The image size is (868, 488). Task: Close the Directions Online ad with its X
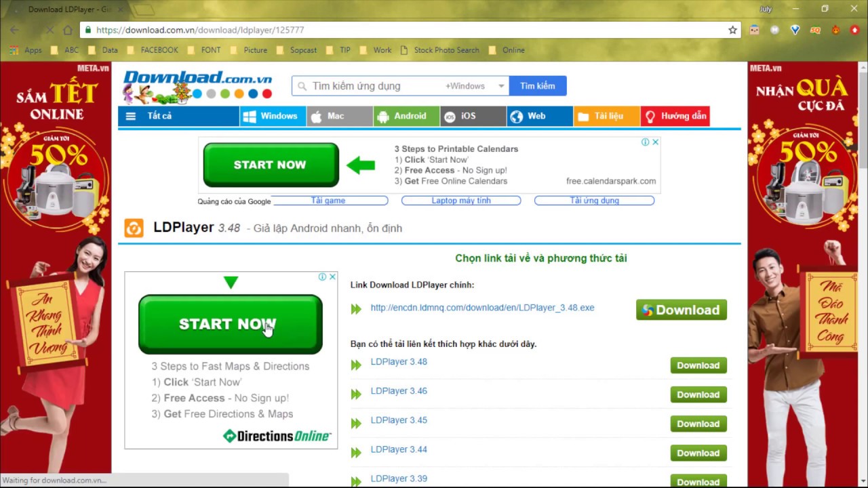[332, 277]
